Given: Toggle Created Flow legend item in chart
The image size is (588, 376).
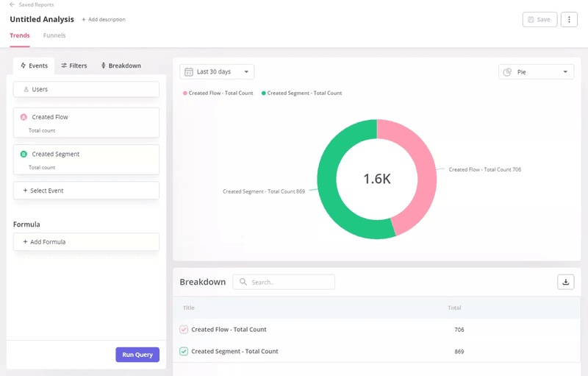Looking at the screenshot, I should (x=220, y=93).
